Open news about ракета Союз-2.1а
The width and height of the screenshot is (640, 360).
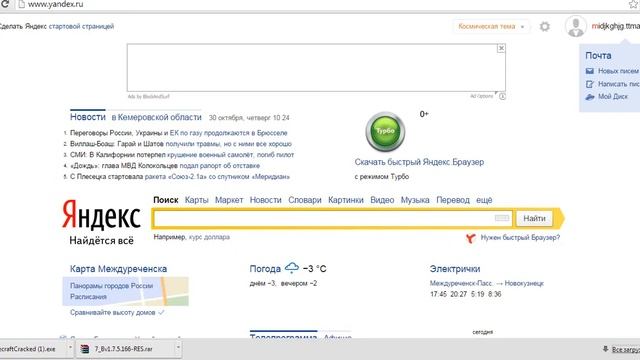(180, 177)
